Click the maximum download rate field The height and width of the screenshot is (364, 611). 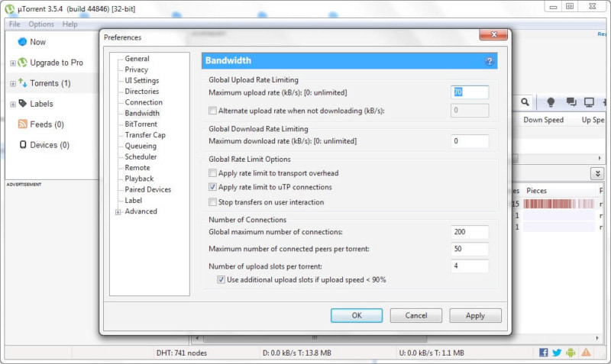(x=470, y=141)
